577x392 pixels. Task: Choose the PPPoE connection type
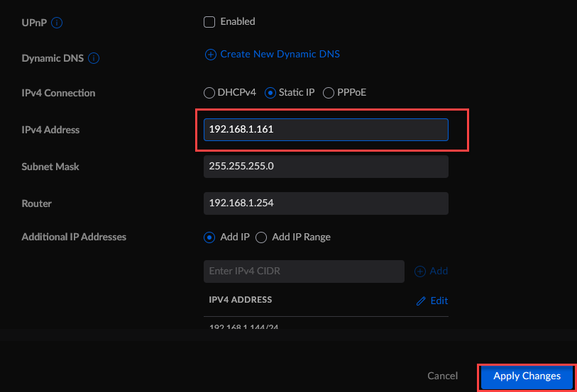329,93
